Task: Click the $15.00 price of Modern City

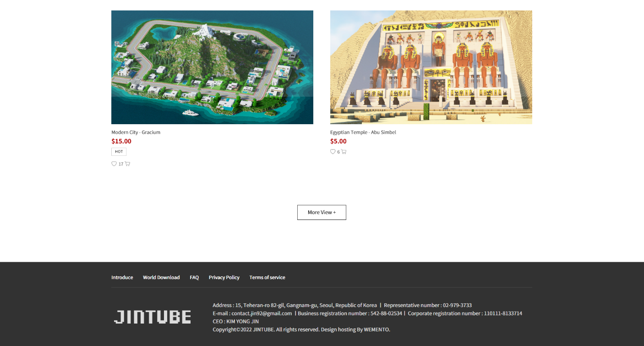Action: point(121,141)
